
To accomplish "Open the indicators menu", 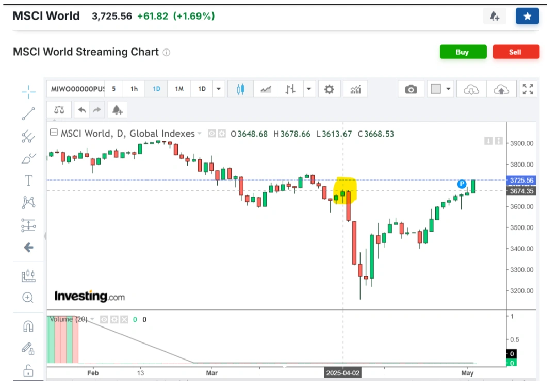I will (355, 89).
